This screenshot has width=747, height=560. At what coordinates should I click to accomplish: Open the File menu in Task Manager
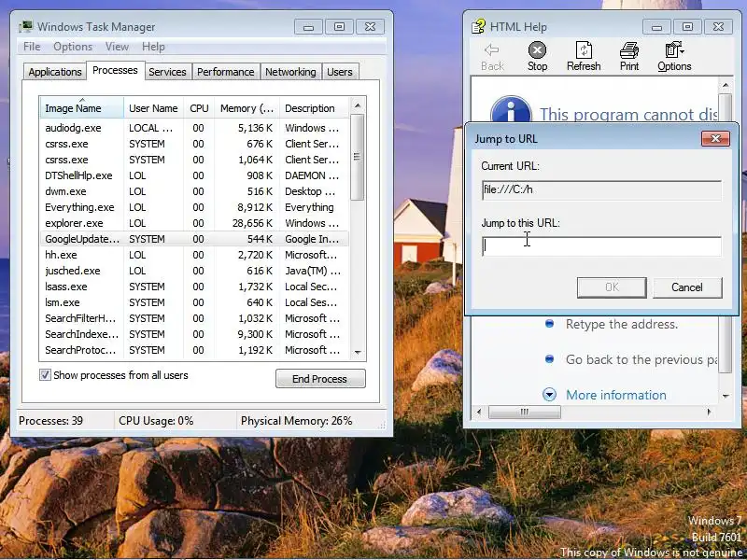pyautogui.click(x=32, y=47)
